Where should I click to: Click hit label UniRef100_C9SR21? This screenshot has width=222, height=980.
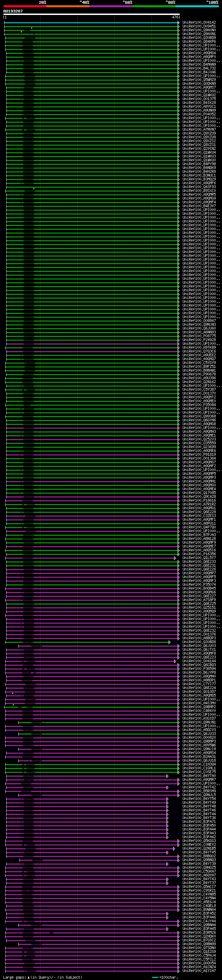199,891
